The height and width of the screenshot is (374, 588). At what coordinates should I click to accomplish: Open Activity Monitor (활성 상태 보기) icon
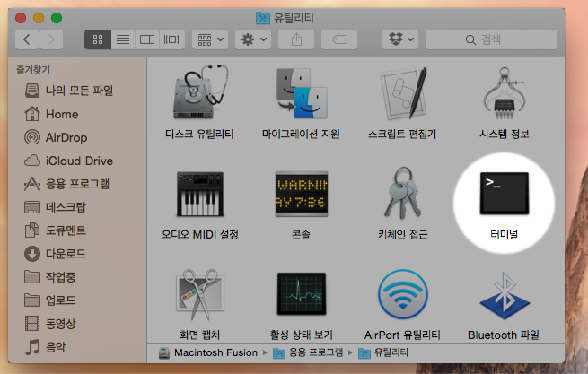[302, 294]
